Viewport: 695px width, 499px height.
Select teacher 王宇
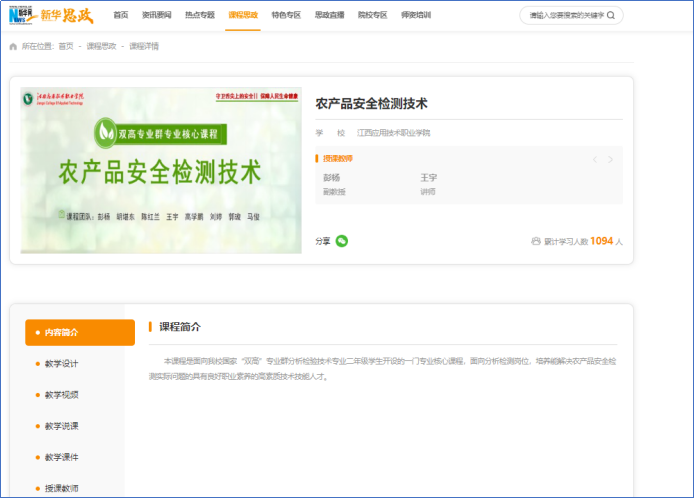click(x=429, y=178)
